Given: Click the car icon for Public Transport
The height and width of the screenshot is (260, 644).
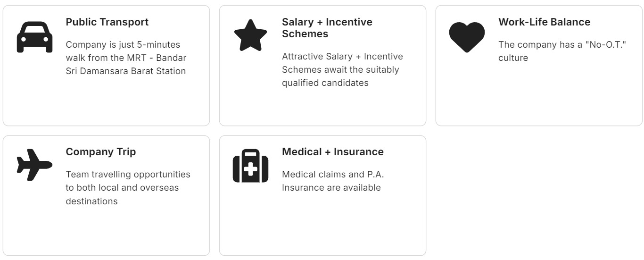Looking at the screenshot, I should (34, 37).
